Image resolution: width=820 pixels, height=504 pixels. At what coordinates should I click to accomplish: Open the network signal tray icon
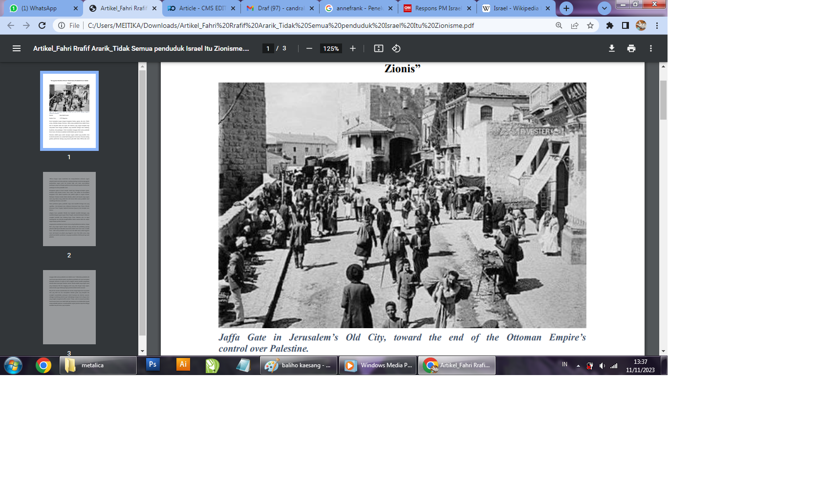[614, 366]
